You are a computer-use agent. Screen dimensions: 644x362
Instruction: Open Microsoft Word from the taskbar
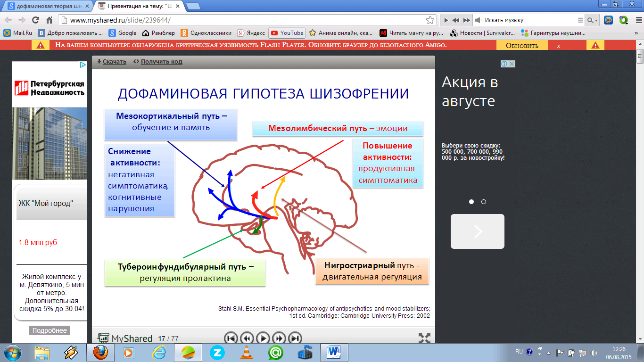point(334,352)
